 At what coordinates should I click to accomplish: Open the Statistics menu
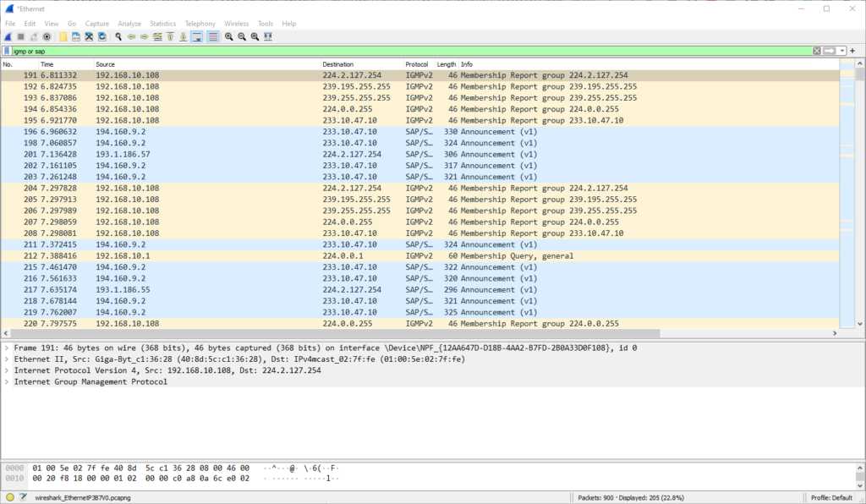[163, 23]
